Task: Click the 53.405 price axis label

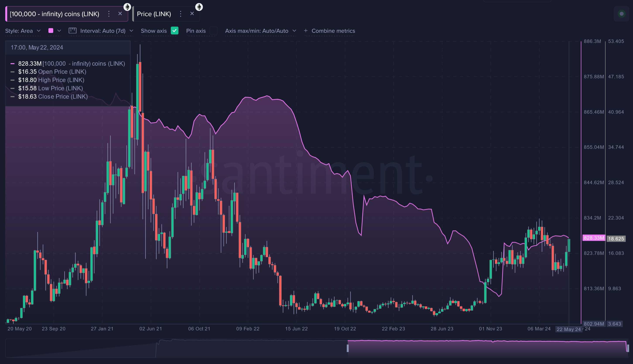Action: tap(616, 41)
